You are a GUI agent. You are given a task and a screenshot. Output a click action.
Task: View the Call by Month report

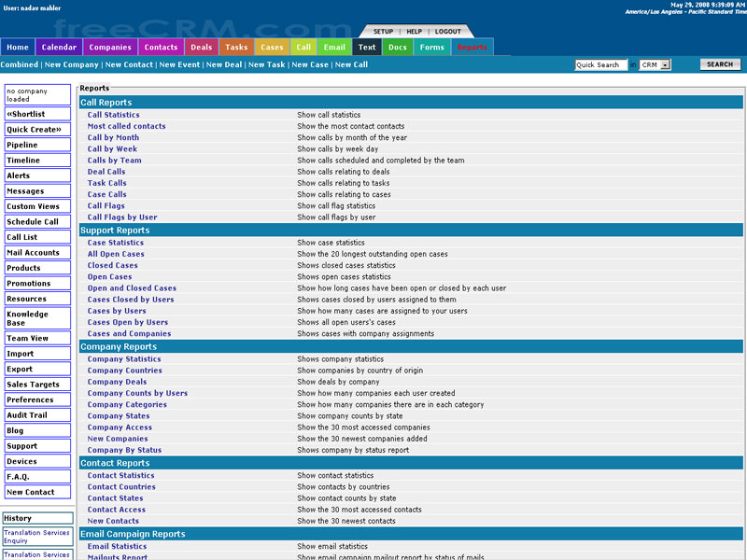click(113, 137)
